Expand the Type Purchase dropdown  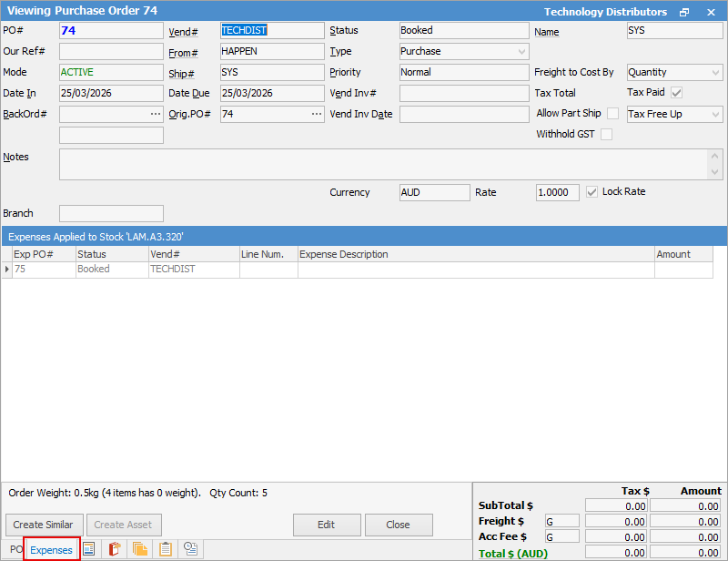point(521,52)
